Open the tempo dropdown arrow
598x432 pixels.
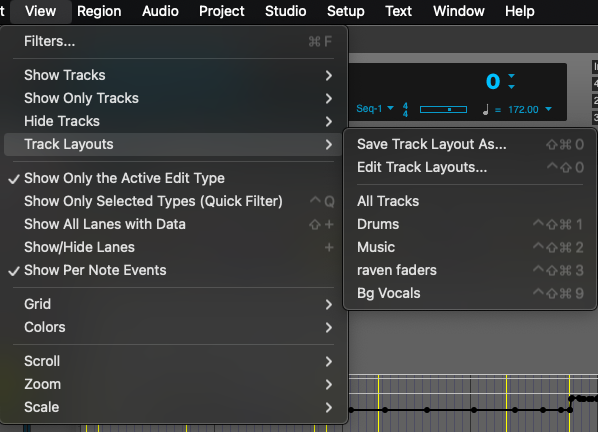548,109
